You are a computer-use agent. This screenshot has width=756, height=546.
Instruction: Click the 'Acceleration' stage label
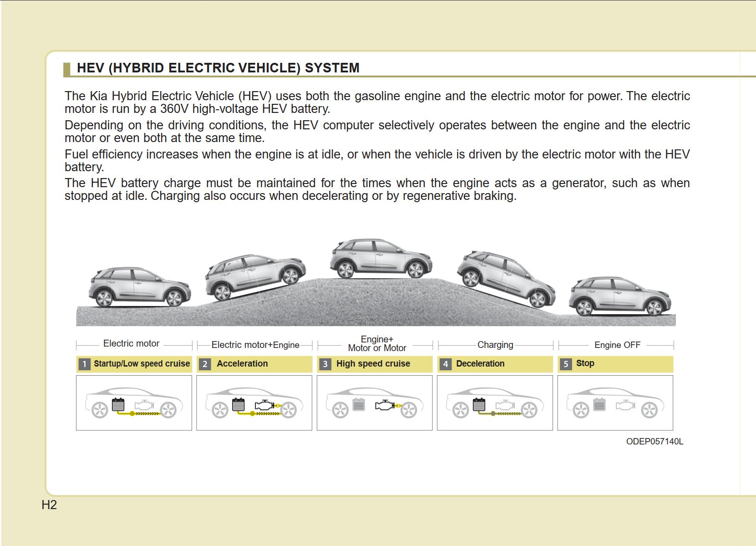coord(242,364)
